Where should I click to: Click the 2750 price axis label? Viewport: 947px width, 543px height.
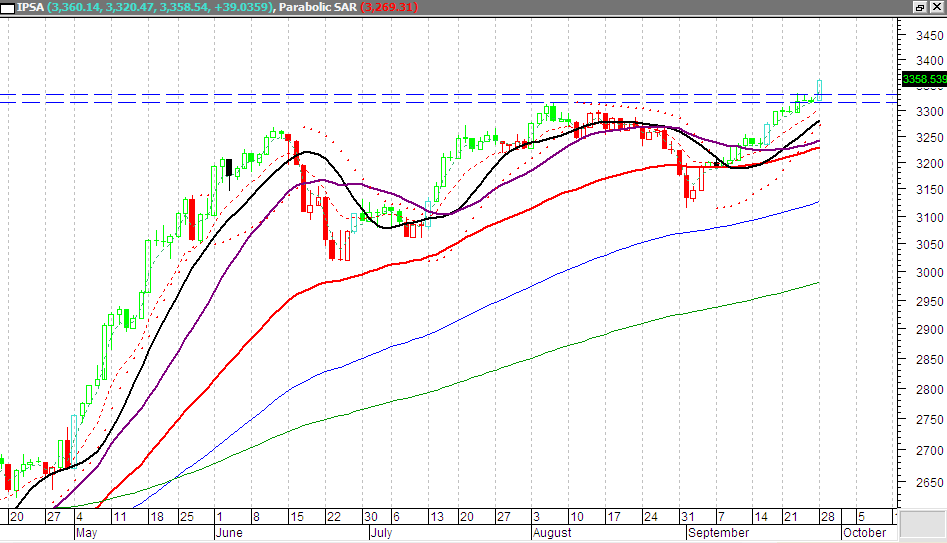point(929,420)
